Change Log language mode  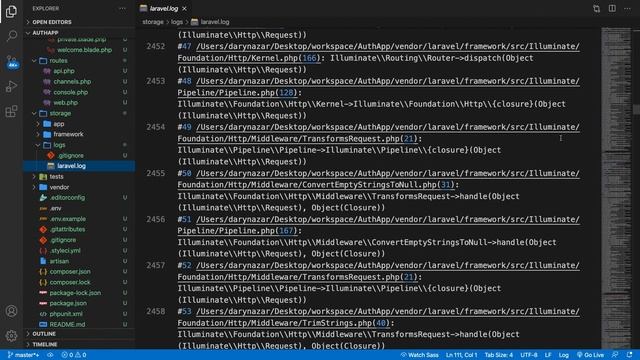[564, 355]
